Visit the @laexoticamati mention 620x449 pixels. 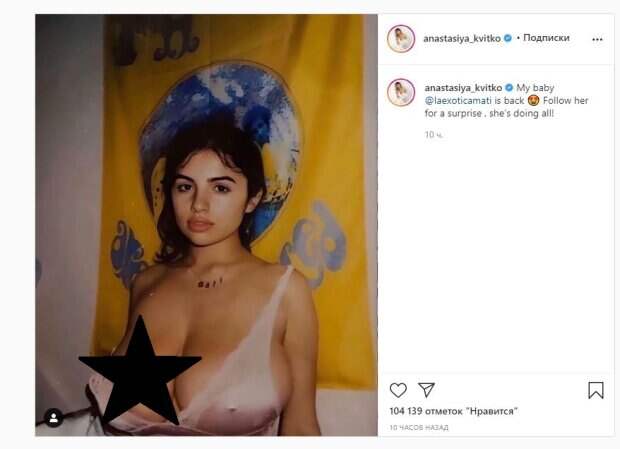click(x=458, y=100)
